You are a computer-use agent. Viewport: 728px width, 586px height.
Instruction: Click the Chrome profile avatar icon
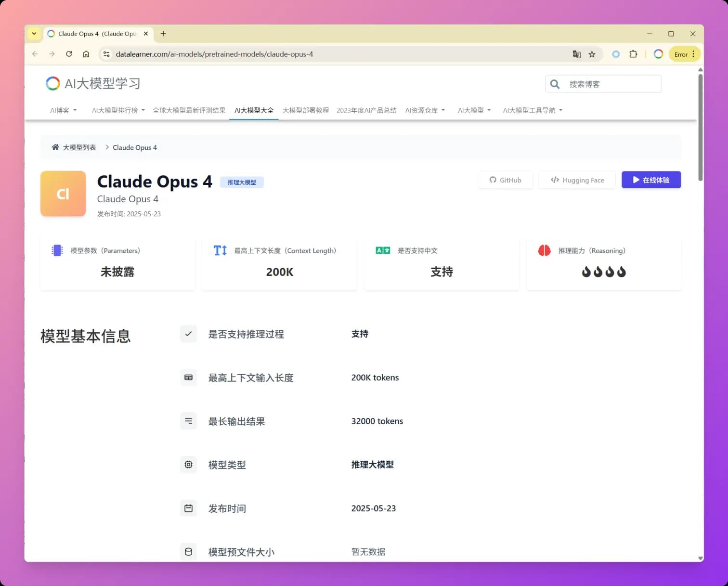coord(658,54)
